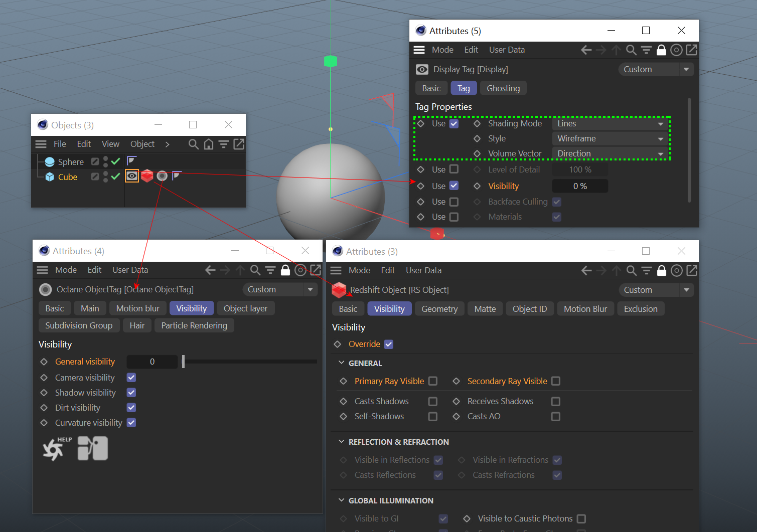Open Octane HELP icon
The width and height of the screenshot is (757, 532).
pos(56,448)
